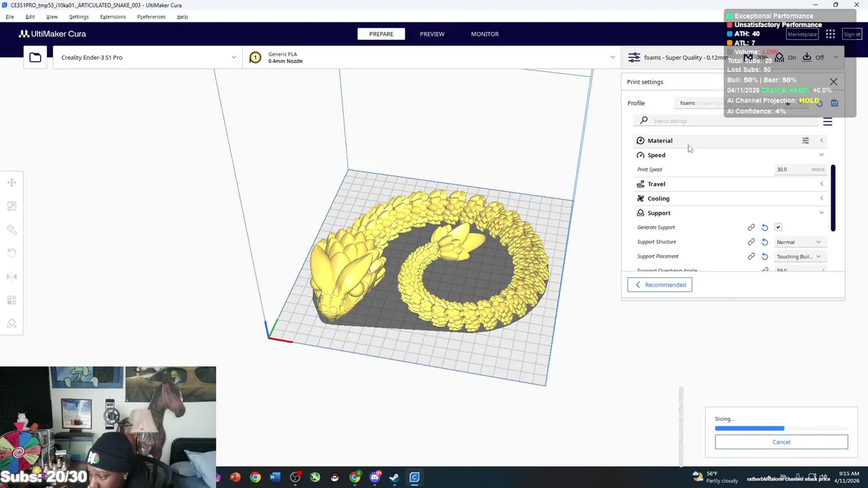Open the Help menu
The height and width of the screenshot is (488, 868).
182,16
